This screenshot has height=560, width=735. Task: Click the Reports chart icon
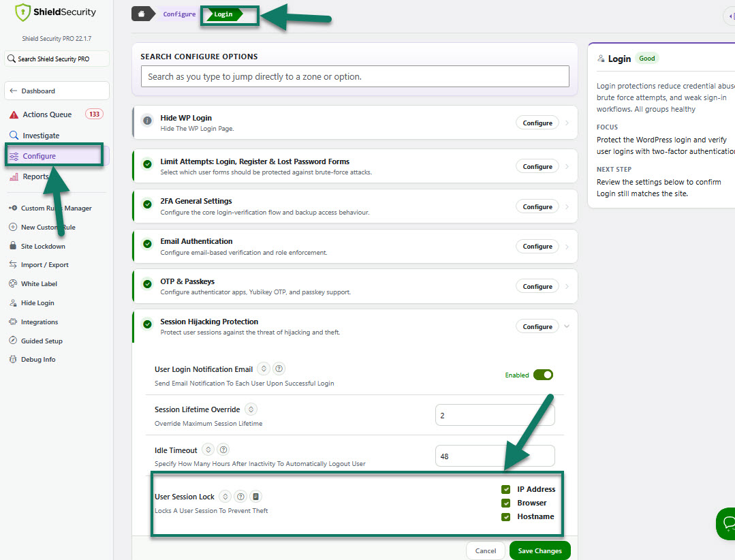click(14, 176)
